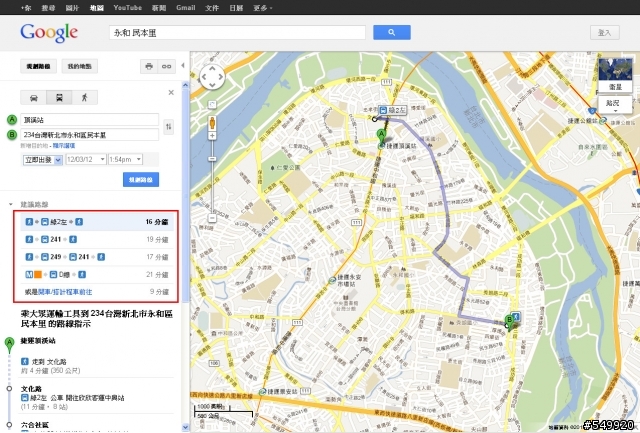Click the blue magnifier search button
This screenshot has width=640, height=433.
point(391,32)
